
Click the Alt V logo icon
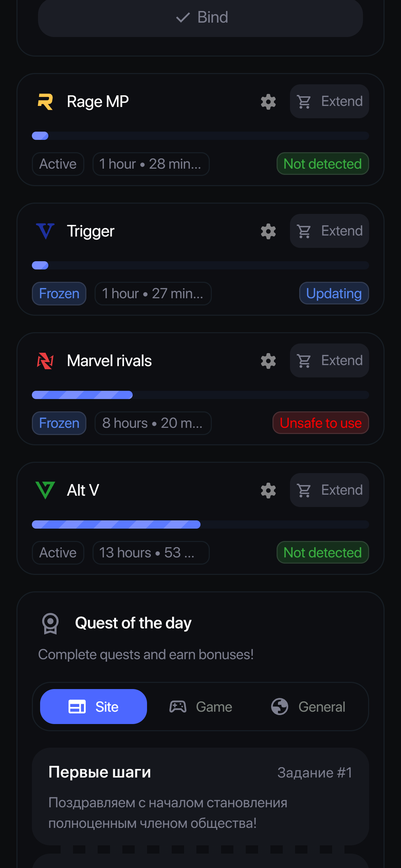(x=45, y=490)
